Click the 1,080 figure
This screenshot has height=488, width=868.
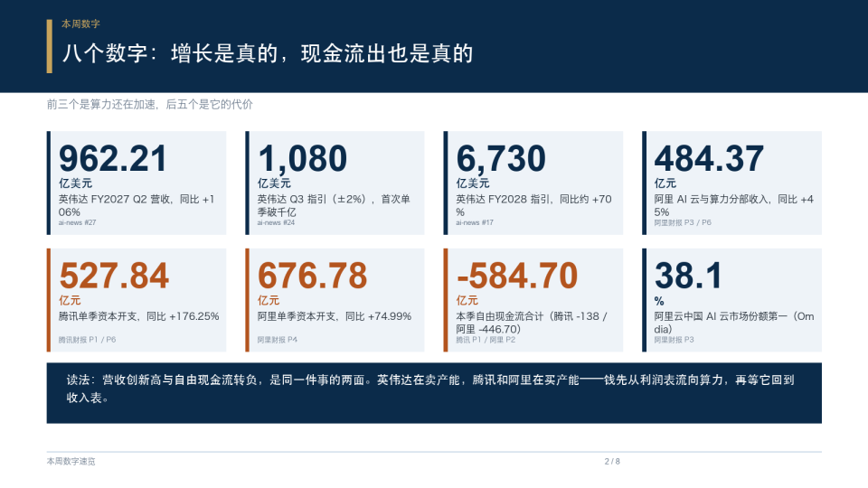[x=302, y=158]
